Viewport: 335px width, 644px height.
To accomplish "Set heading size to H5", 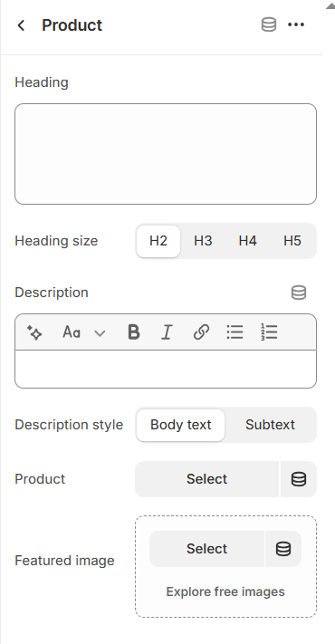I will point(292,241).
